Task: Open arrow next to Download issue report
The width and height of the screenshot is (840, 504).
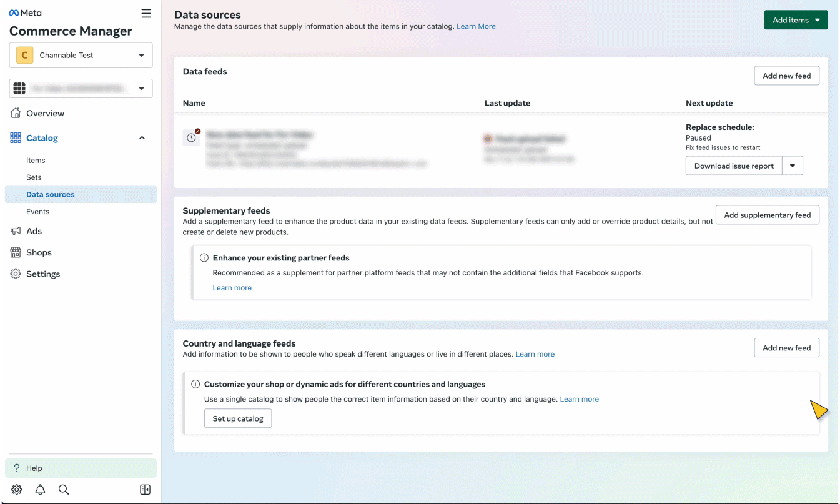Action: 793,166
